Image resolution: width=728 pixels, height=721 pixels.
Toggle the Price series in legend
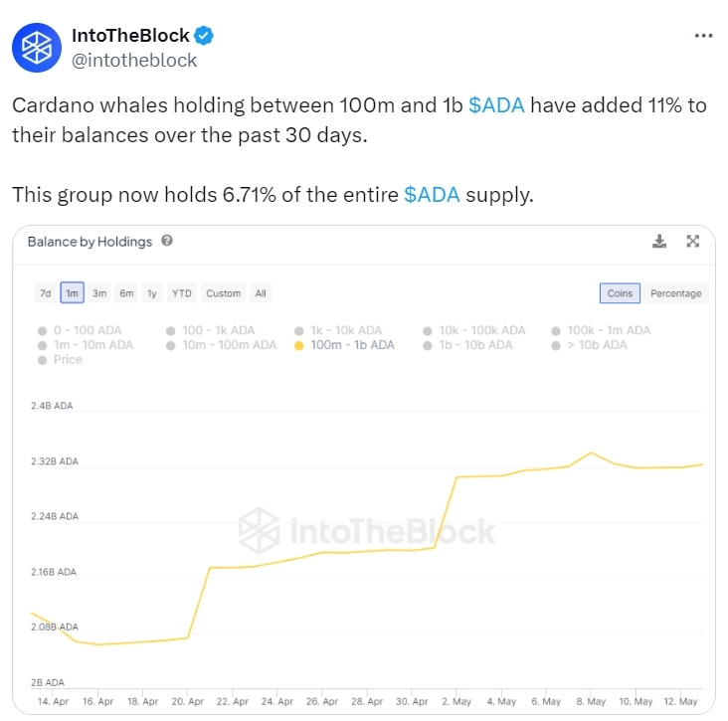pyautogui.click(x=68, y=359)
